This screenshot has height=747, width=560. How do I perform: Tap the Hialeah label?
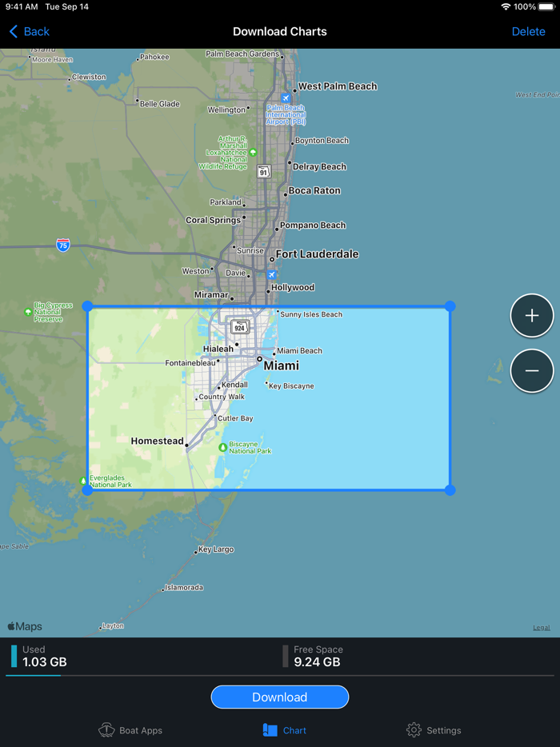click(x=218, y=349)
